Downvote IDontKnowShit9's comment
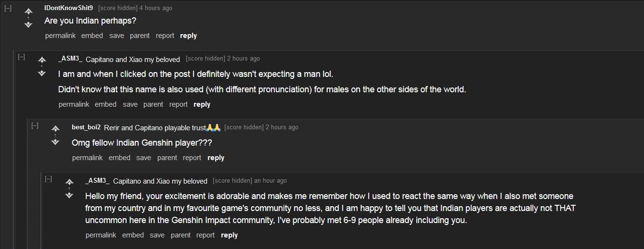 tap(28, 25)
